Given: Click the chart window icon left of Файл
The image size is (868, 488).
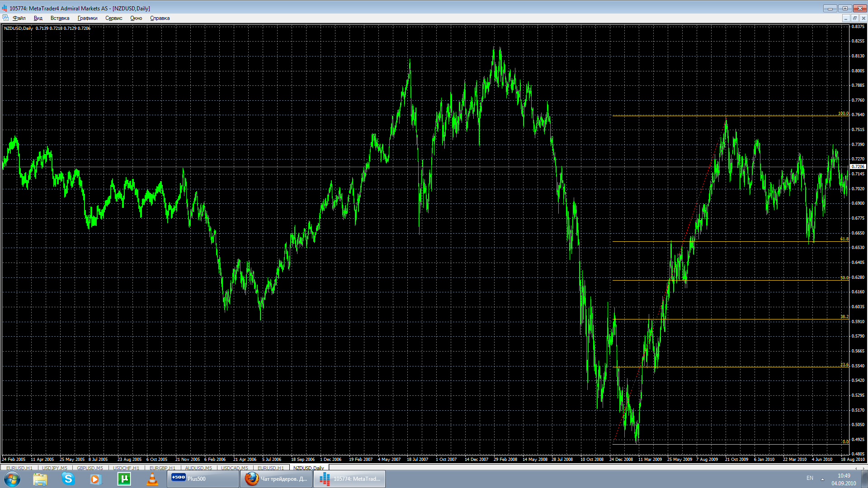Looking at the screenshot, I should pos(5,18).
